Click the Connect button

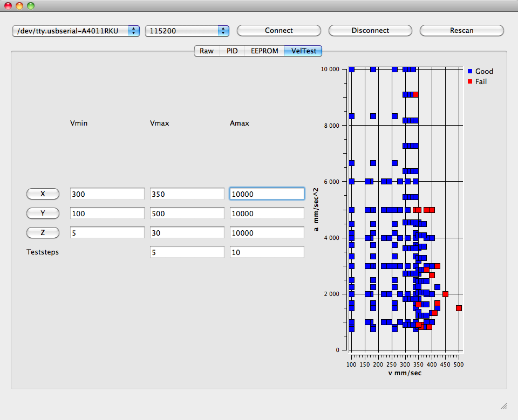tap(279, 31)
